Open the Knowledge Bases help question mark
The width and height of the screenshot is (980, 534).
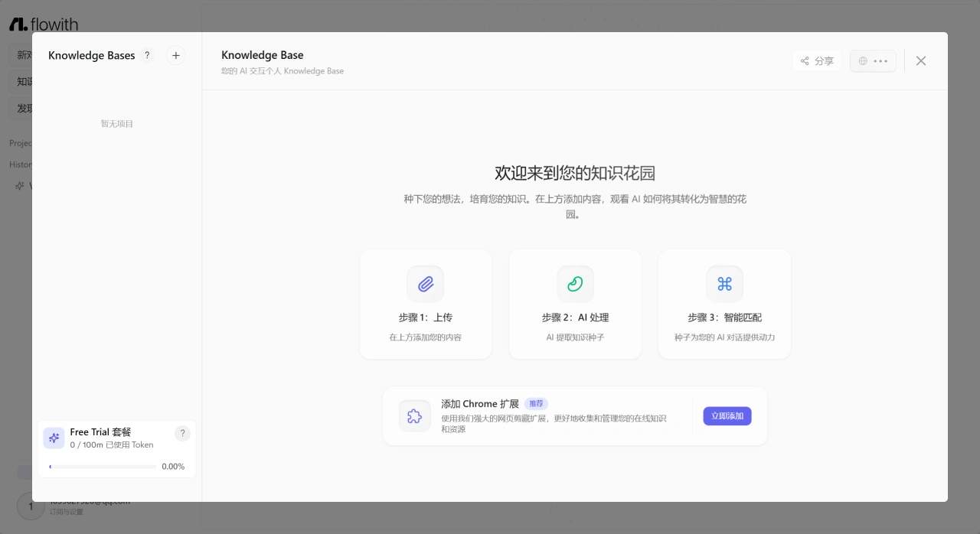coord(148,55)
